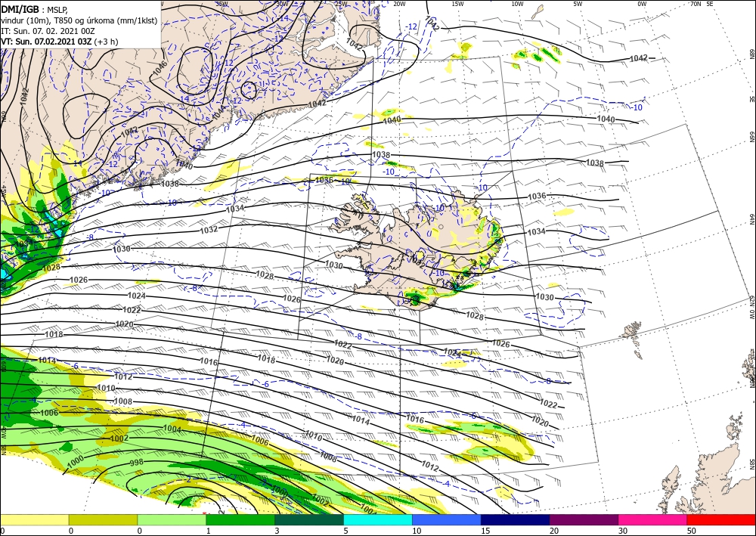Click legend value '15' under the color bar
The image size is (756, 536).
coord(485,531)
